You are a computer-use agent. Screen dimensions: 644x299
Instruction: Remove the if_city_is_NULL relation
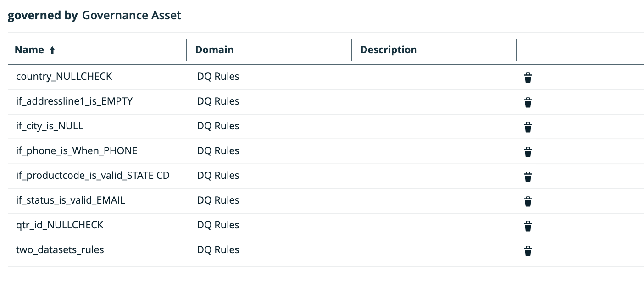[528, 127]
